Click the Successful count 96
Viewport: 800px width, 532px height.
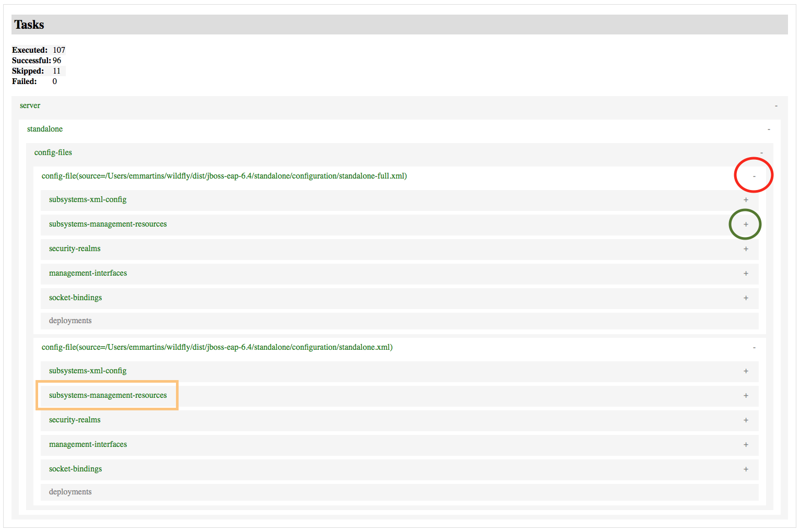tap(57, 61)
